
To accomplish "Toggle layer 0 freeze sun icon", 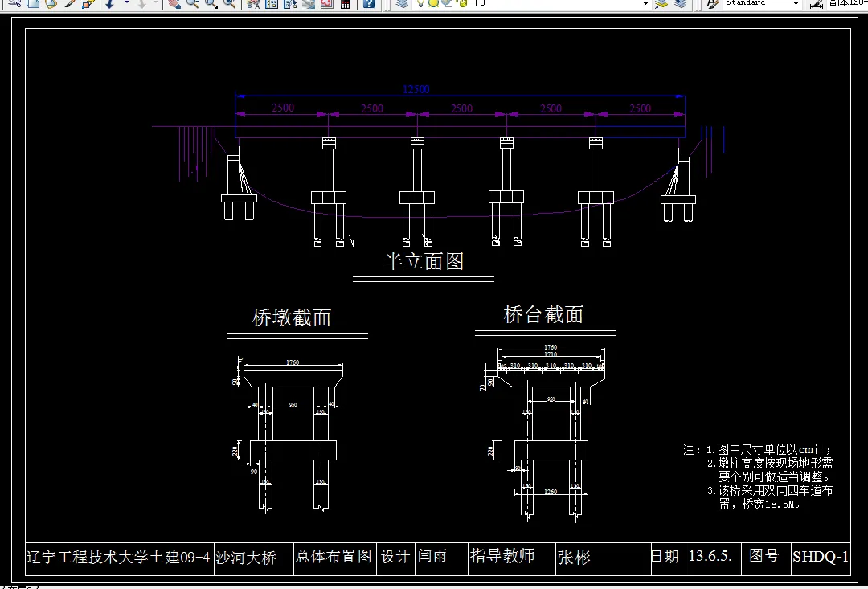I will tap(433, 3).
